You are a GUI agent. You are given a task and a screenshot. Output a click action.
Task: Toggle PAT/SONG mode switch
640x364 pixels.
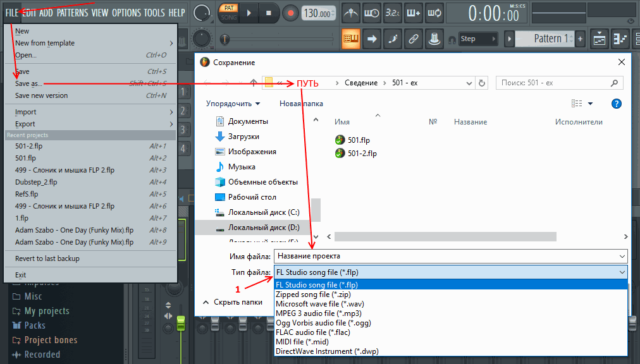[x=228, y=13]
